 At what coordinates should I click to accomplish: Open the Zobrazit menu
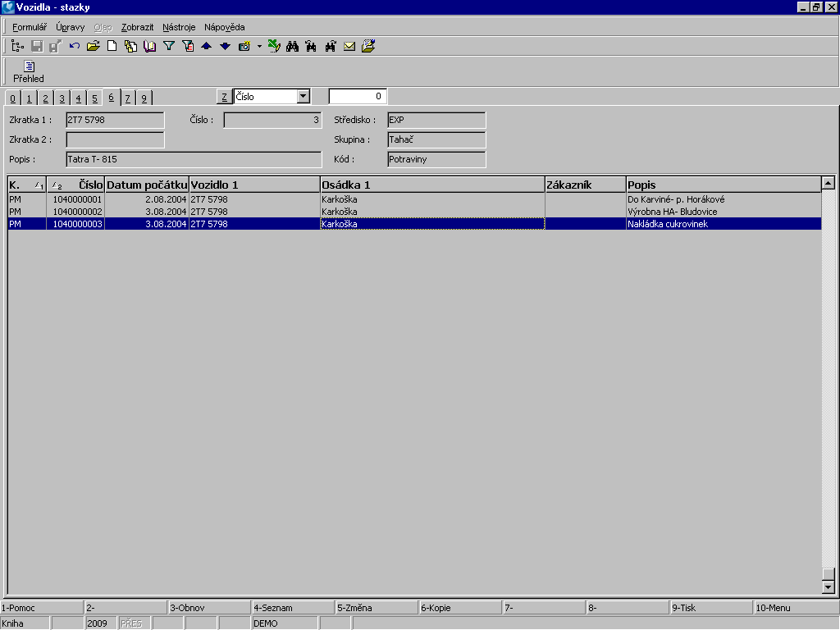pos(137,27)
